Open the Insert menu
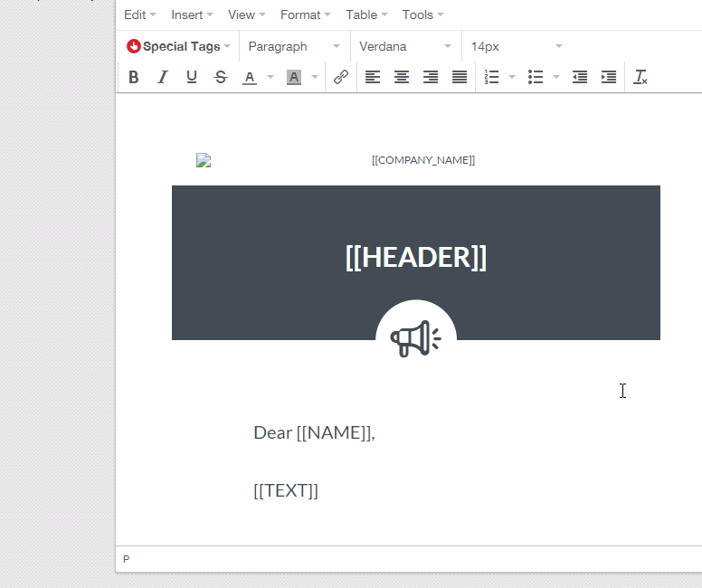Image resolution: width=702 pixels, height=588 pixels. coord(192,14)
